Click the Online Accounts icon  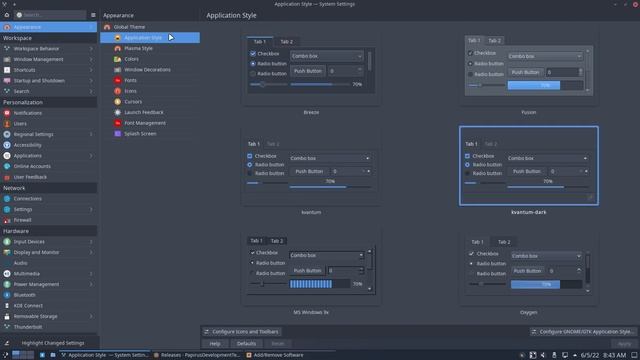(7, 166)
